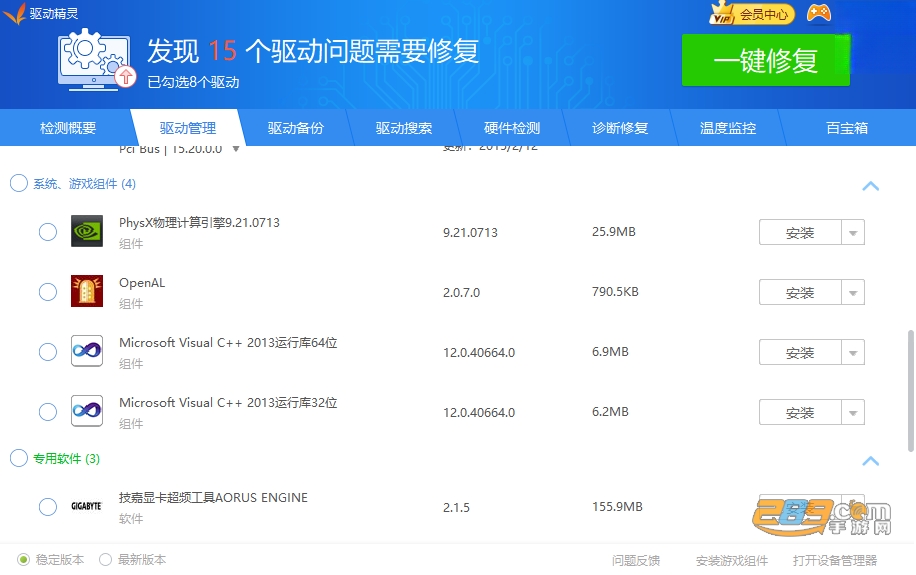
Task: Click the OpenAL version 2.0.7.0 text
Action: 462,293
